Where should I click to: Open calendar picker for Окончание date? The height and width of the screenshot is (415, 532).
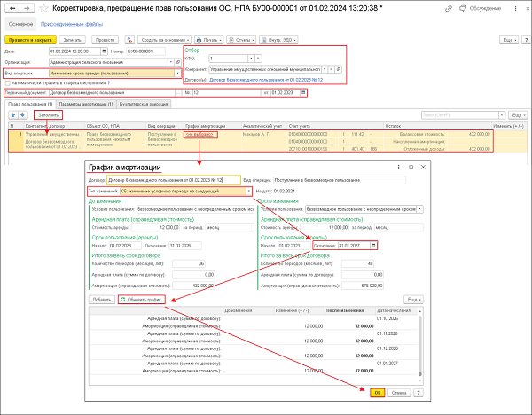click(373, 245)
